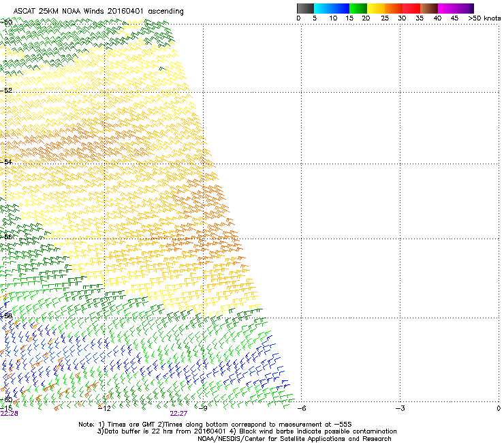
Task: Click the '-52' latitude axis label
Action: [6, 91]
